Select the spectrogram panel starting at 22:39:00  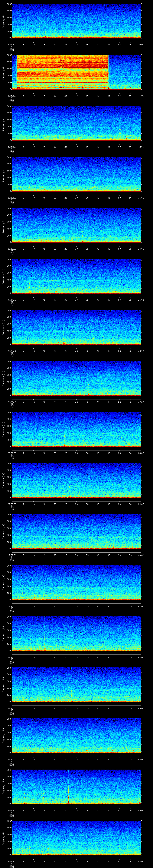(x=77, y=531)
